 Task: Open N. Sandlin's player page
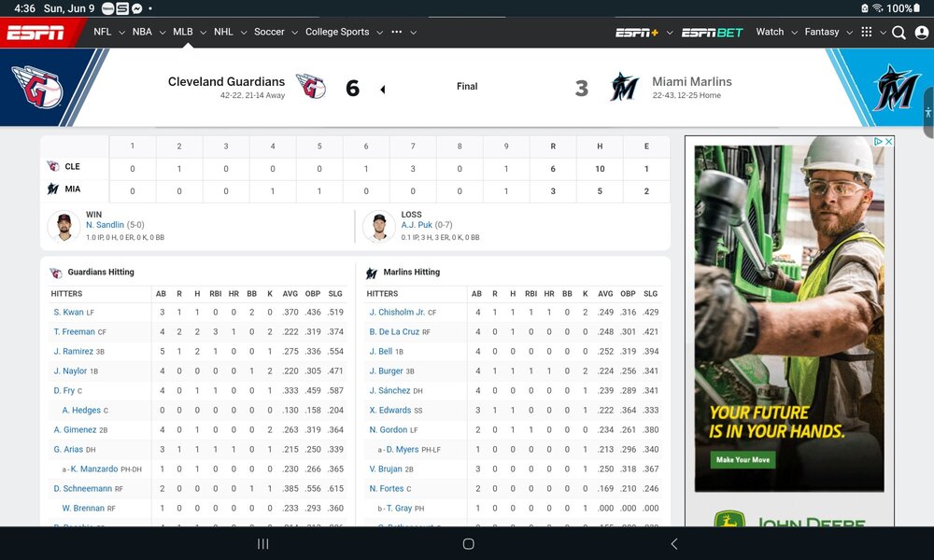tap(105, 225)
